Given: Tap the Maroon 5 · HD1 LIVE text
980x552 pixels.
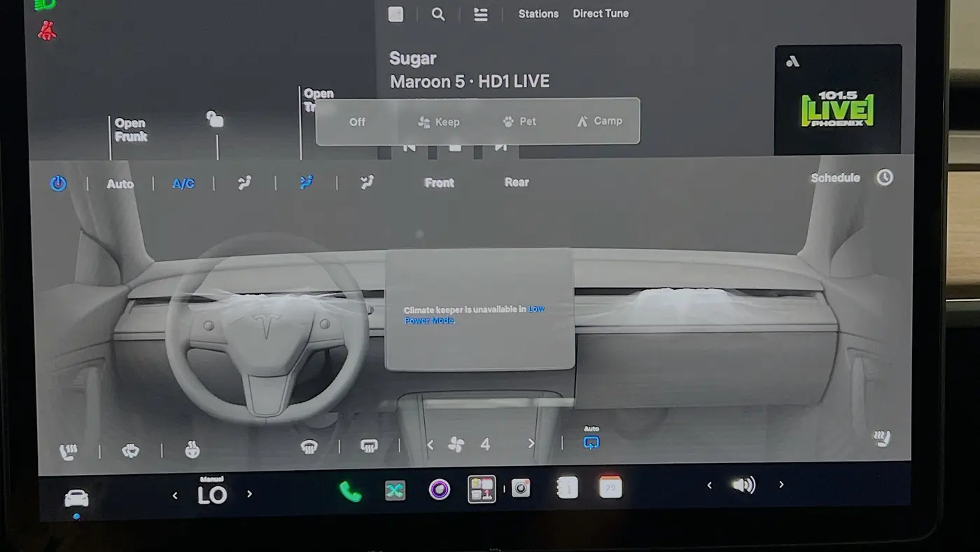Looking at the screenshot, I should (470, 81).
